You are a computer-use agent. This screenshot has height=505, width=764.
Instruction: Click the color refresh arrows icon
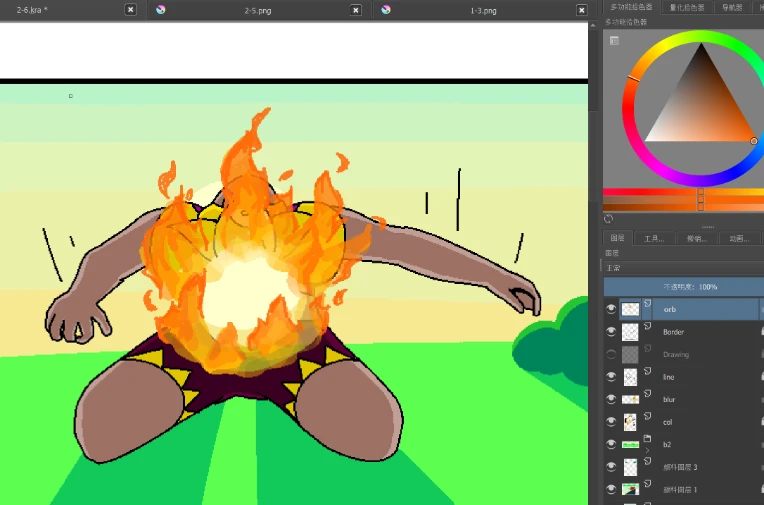pyautogui.click(x=609, y=219)
